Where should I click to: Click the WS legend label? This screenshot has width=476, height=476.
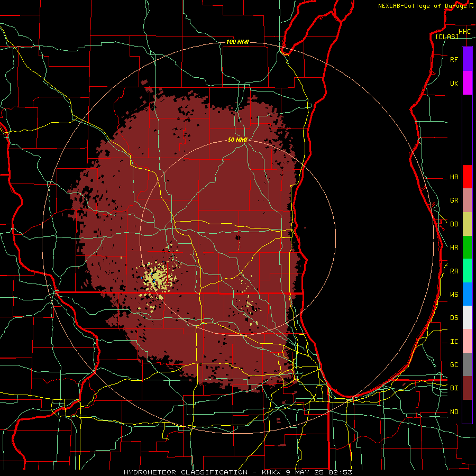(454, 295)
